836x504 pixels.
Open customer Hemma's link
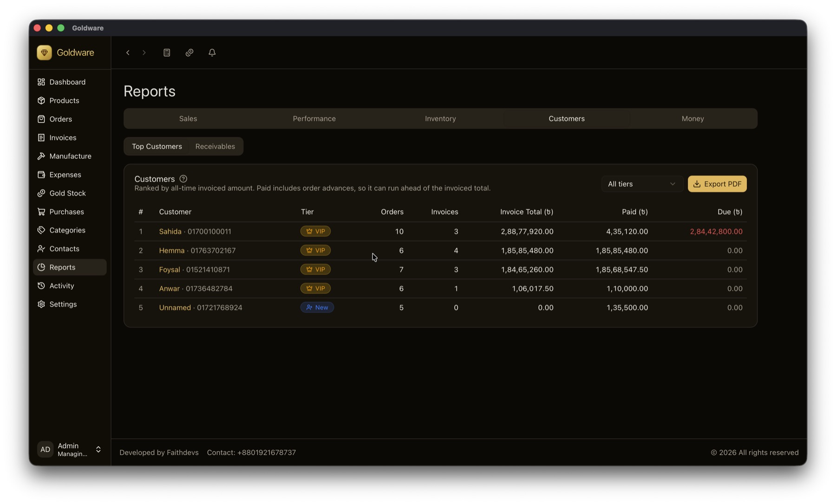point(171,250)
